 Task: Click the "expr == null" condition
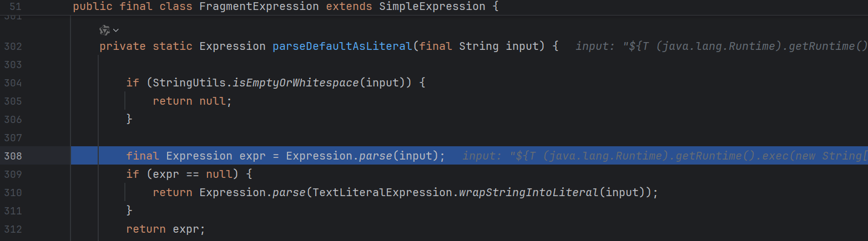tap(191, 175)
